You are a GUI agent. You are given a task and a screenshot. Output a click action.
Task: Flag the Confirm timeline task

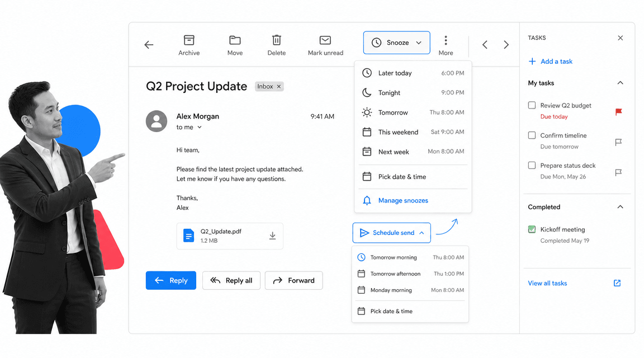[x=618, y=142]
